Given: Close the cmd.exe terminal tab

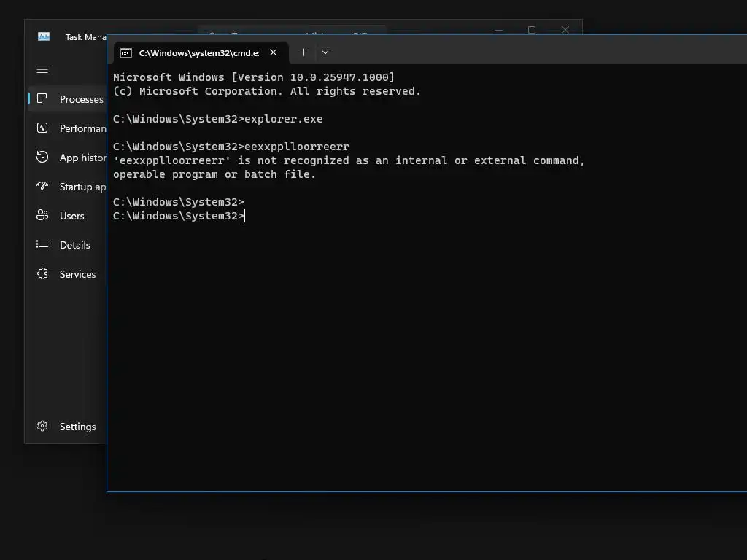Looking at the screenshot, I should 273,52.
